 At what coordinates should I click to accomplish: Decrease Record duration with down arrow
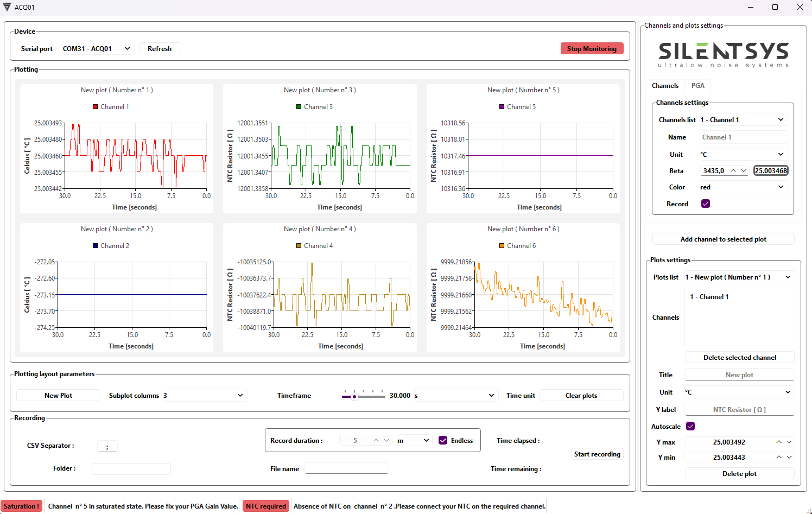coord(386,440)
